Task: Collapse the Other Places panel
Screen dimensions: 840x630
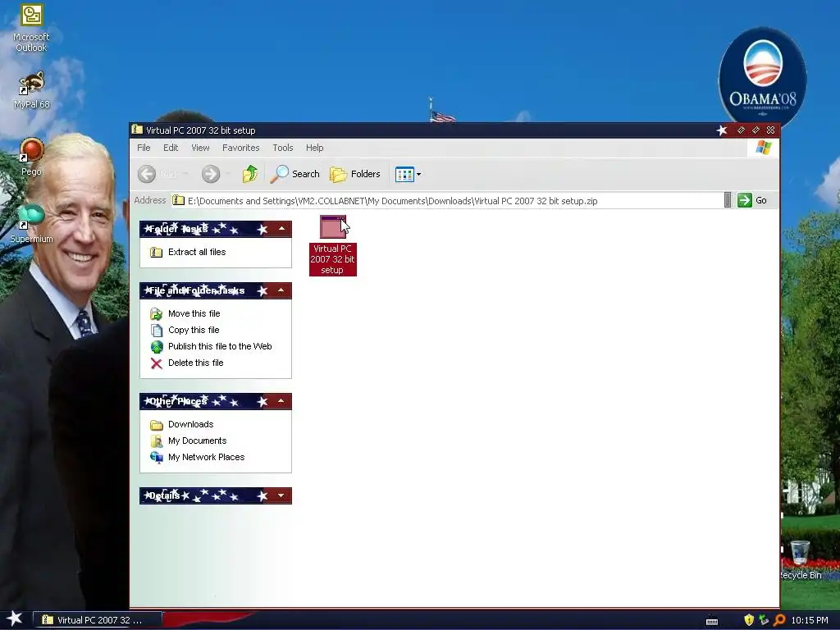Action: [281, 401]
